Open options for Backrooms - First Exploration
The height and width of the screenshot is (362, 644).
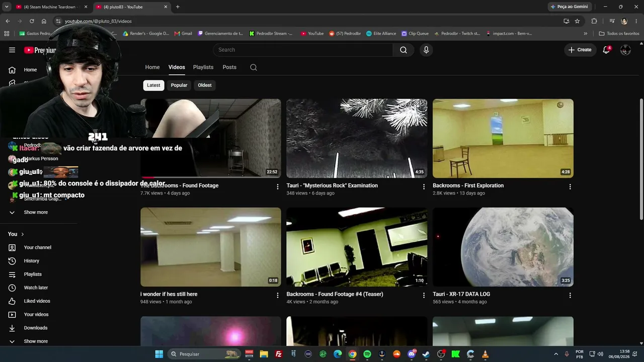point(570,187)
